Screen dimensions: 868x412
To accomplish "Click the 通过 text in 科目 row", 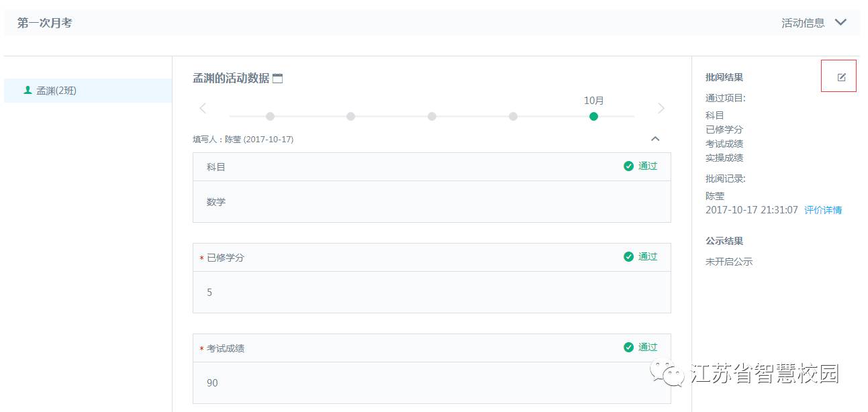I will point(648,166).
